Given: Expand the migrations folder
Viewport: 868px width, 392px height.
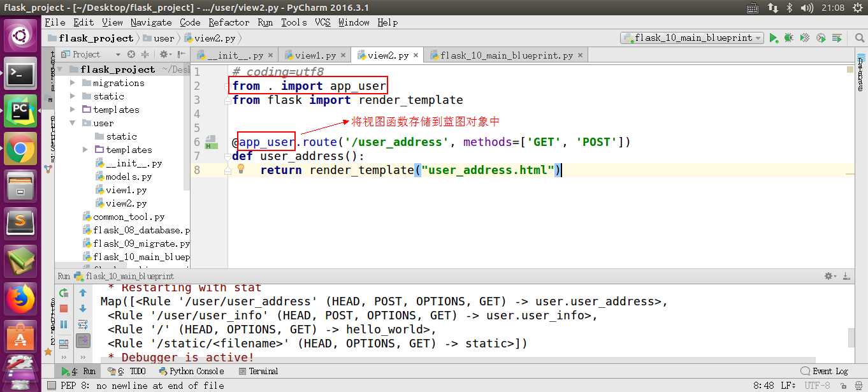Looking at the screenshot, I should coord(73,83).
